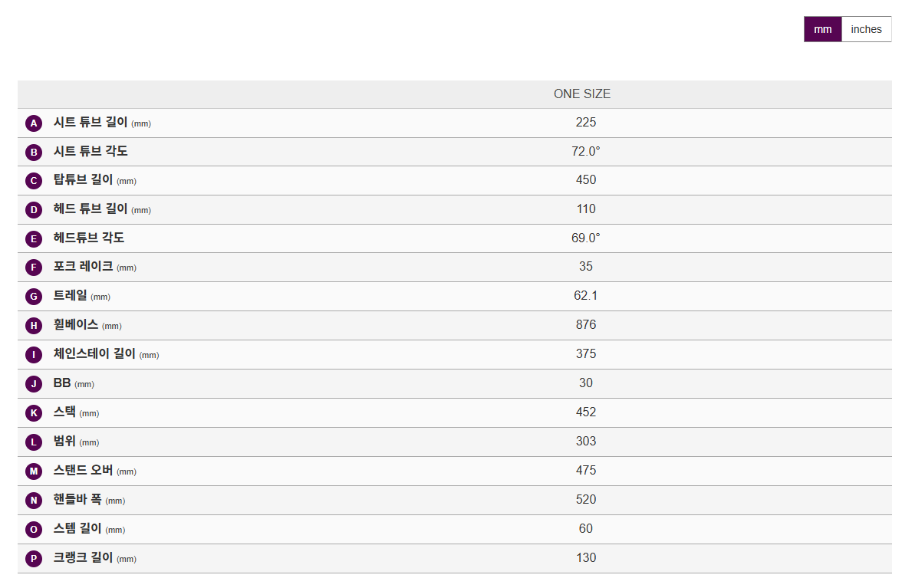Click the ONE SIZE column header
Screen dimensions: 902x588
pos(582,94)
